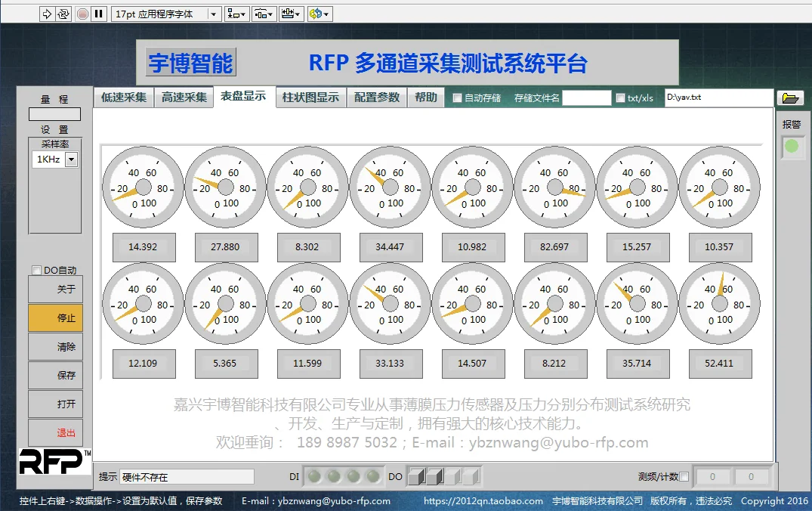The image size is (812, 511).
Task: Select the 表盘显示 tab
Action: click(x=243, y=96)
